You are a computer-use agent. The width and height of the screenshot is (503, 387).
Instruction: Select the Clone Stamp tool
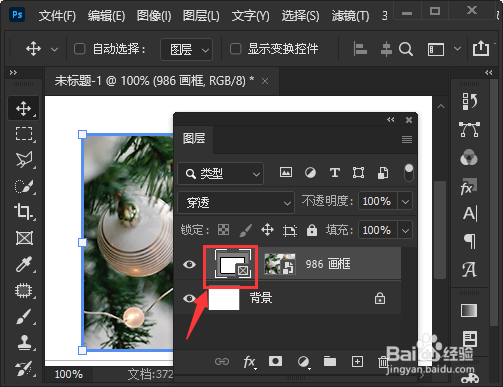[x=24, y=343]
